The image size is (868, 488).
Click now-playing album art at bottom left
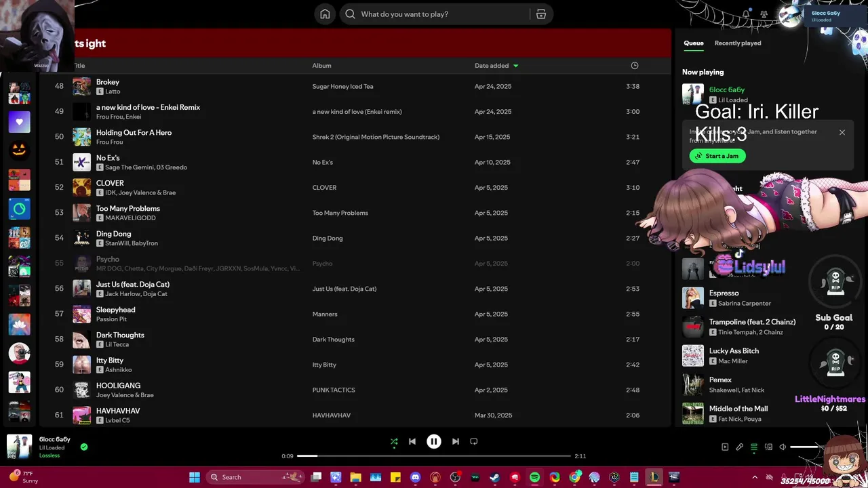coord(19,447)
